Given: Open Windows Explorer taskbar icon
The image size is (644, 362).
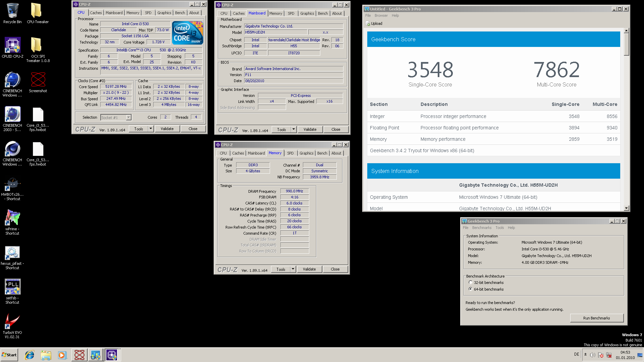Looking at the screenshot, I should coord(46,355).
